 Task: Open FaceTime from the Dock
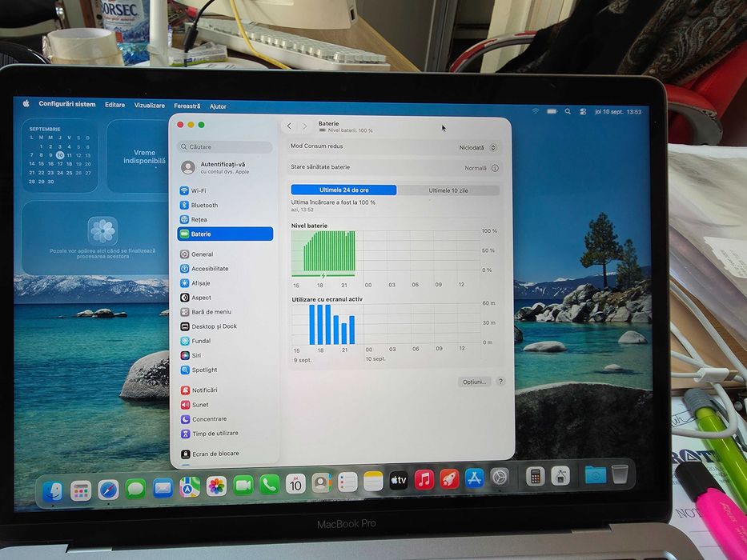[243, 486]
